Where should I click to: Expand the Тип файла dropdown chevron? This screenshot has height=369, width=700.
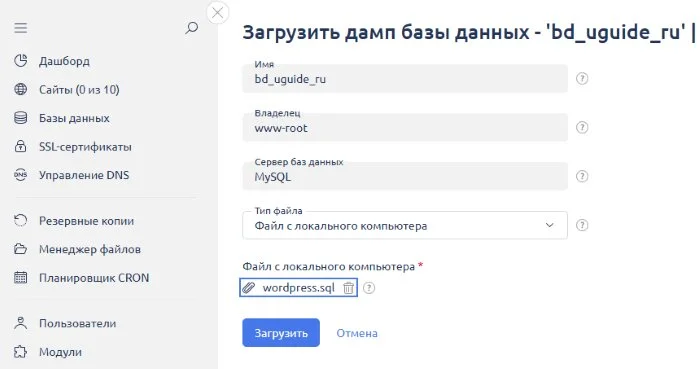pos(550,225)
